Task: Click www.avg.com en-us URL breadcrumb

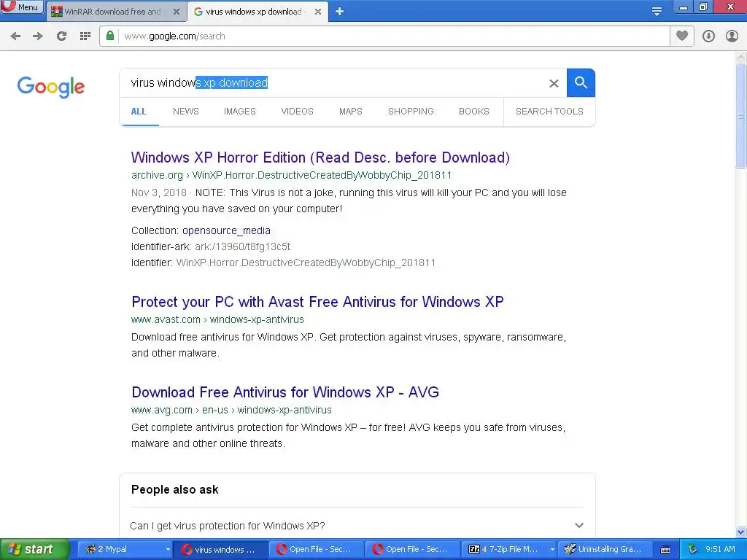Action: [x=231, y=410]
